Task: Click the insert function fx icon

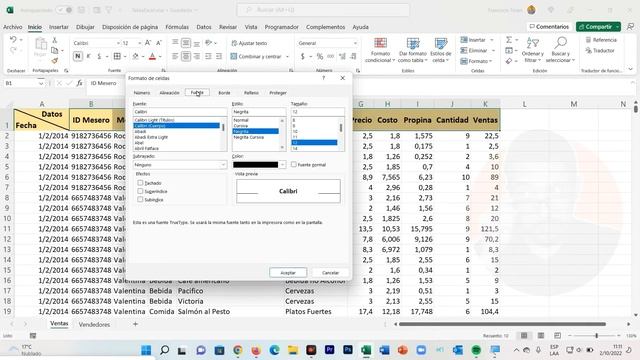Action: (80, 83)
